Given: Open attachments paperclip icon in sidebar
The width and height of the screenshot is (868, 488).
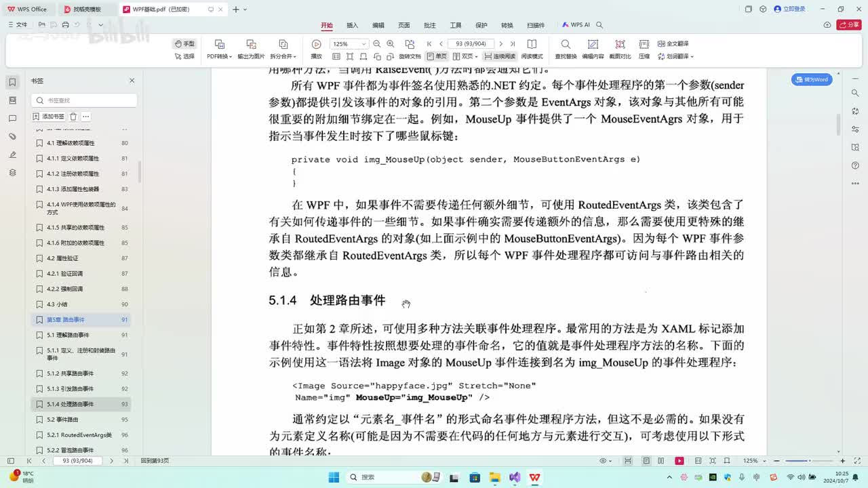Looking at the screenshot, I should click(x=12, y=136).
